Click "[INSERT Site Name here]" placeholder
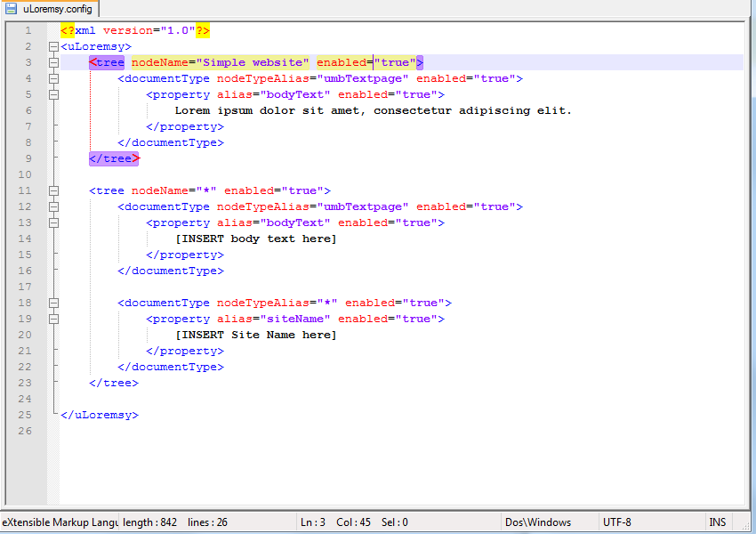 [x=255, y=335]
